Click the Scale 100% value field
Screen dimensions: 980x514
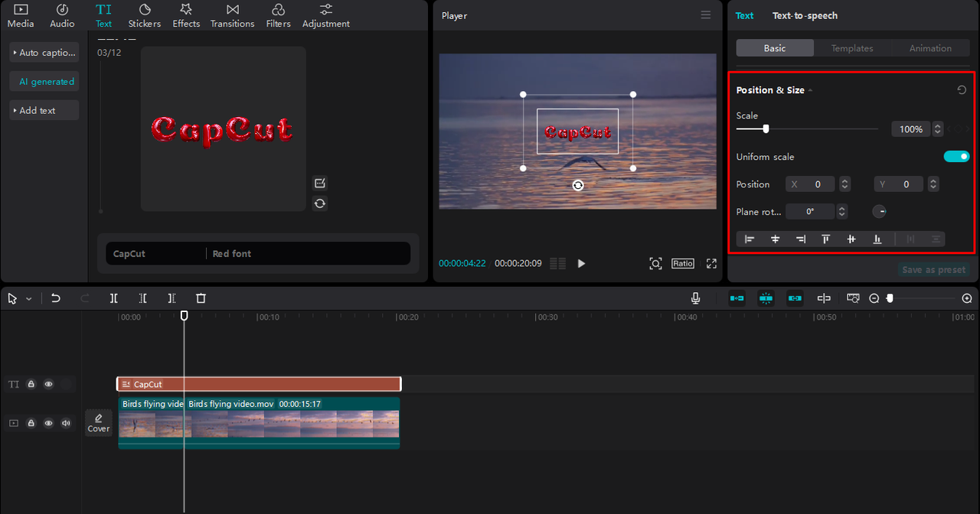[911, 129]
